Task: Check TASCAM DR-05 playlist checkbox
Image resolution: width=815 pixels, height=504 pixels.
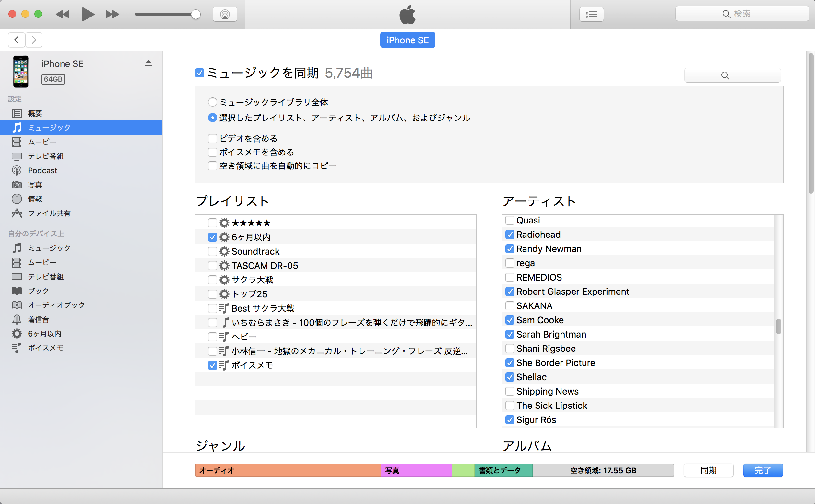Action: pyautogui.click(x=213, y=266)
